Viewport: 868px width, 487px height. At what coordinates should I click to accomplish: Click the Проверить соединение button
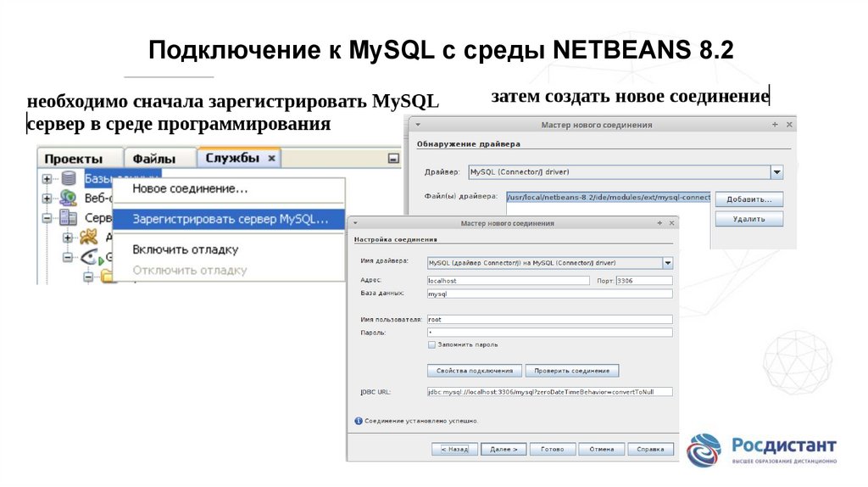(x=572, y=371)
